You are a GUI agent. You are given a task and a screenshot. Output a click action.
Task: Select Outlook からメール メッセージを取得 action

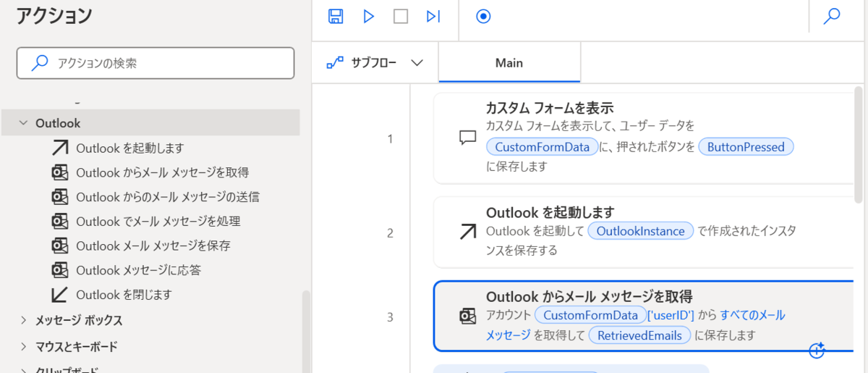point(150,172)
